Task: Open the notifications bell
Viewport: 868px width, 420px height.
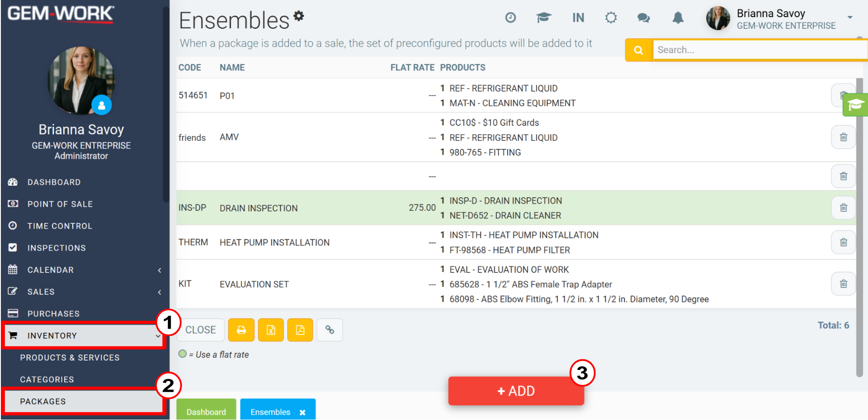Action: point(678,18)
